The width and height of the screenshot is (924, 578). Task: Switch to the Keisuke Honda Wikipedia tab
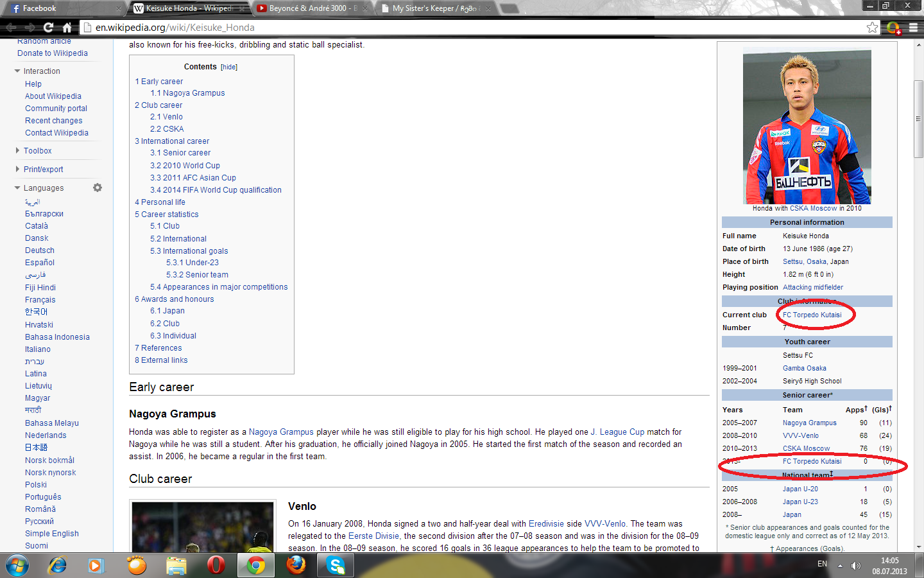[x=189, y=8]
